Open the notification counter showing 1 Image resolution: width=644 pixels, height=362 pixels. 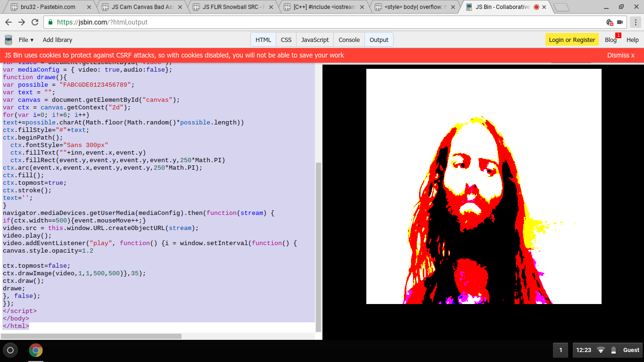[561, 350]
